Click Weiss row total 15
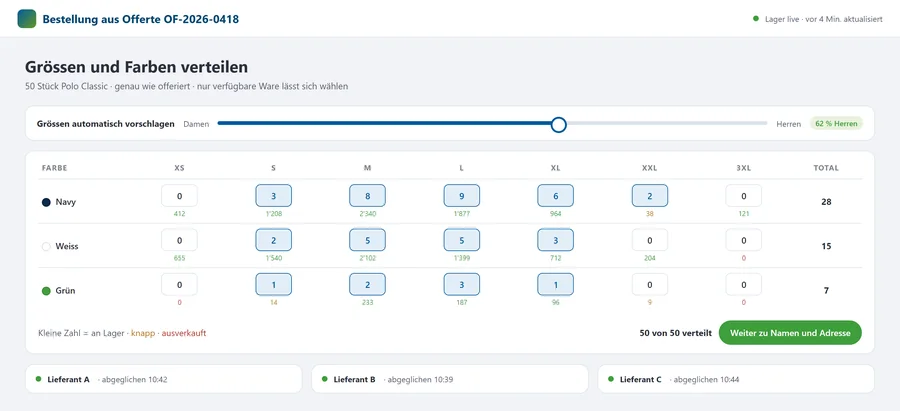The height and width of the screenshot is (411, 900). 826,246
